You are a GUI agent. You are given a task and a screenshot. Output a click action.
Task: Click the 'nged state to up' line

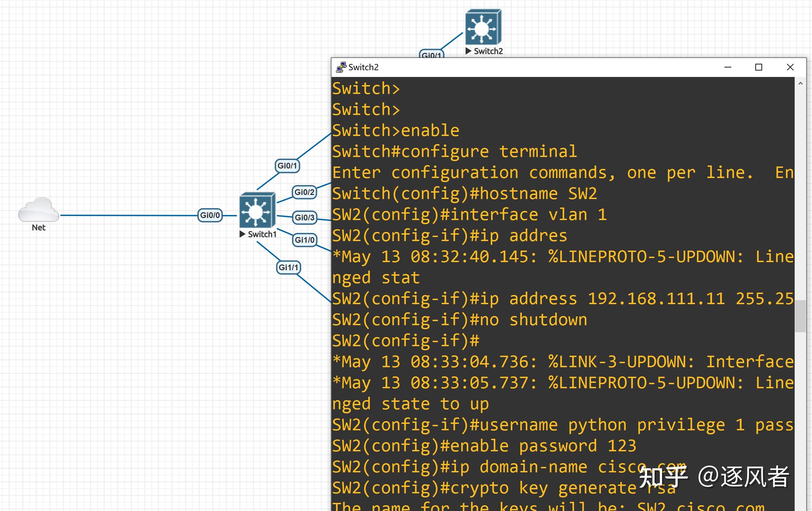point(411,404)
